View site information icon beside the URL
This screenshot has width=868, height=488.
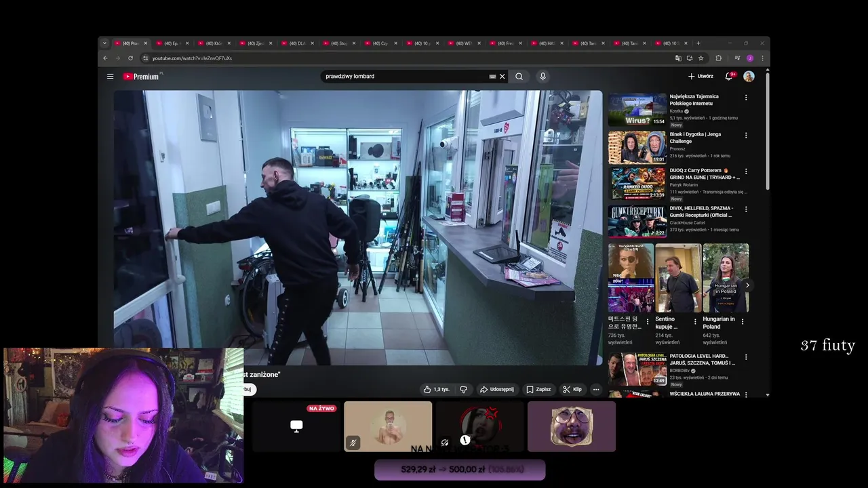(145, 58)
